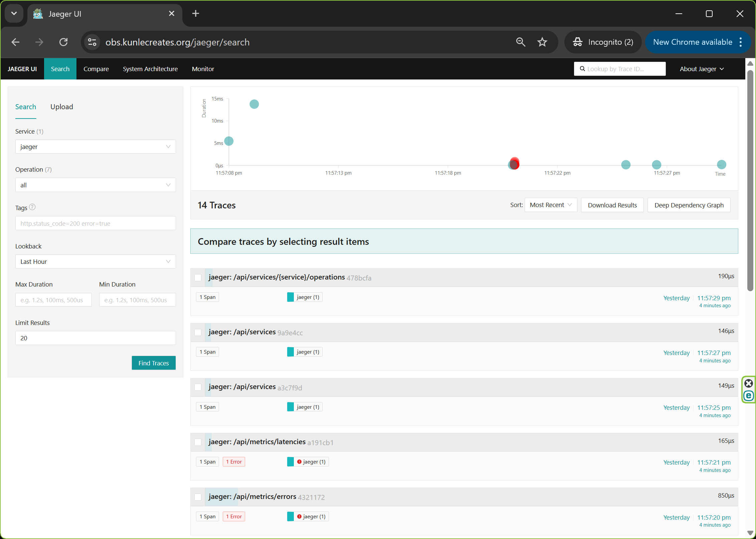Select checkbox for trace a3c7f9d

click(x=198, y=387)
